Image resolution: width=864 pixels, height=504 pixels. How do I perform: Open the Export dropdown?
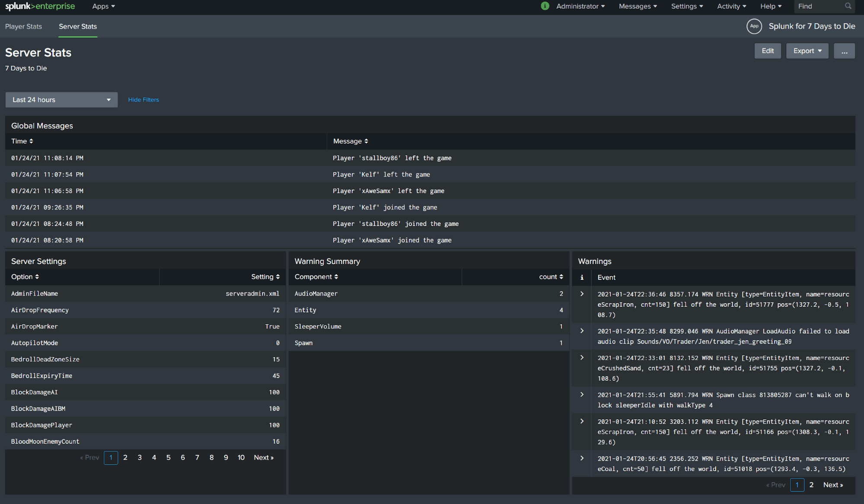[x=807, y=51]
